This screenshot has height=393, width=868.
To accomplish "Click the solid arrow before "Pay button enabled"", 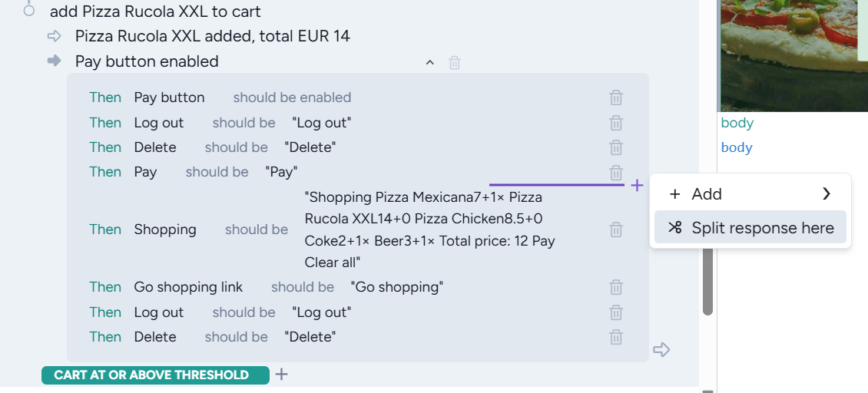I will point(54,61).
